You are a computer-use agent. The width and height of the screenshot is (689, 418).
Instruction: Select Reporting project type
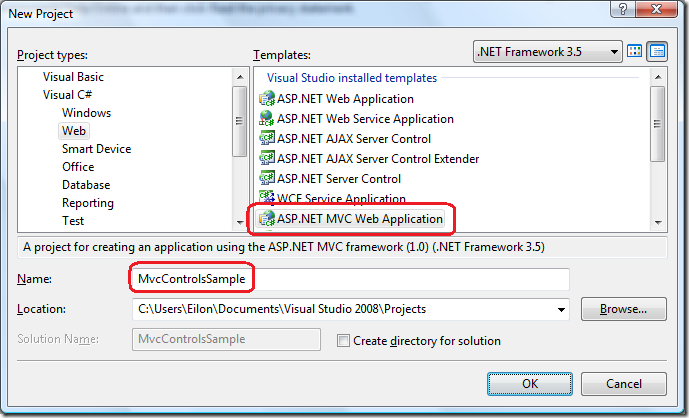pos(87,203)
